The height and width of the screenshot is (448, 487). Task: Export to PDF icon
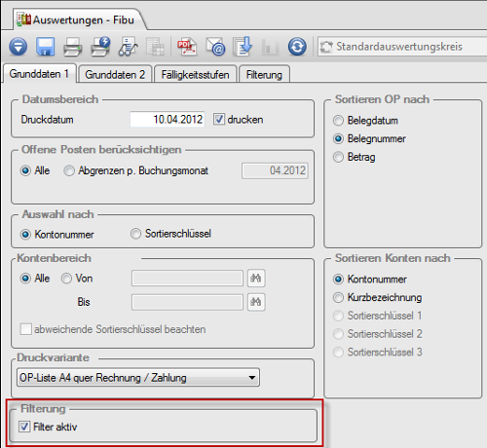pos(187,47)
